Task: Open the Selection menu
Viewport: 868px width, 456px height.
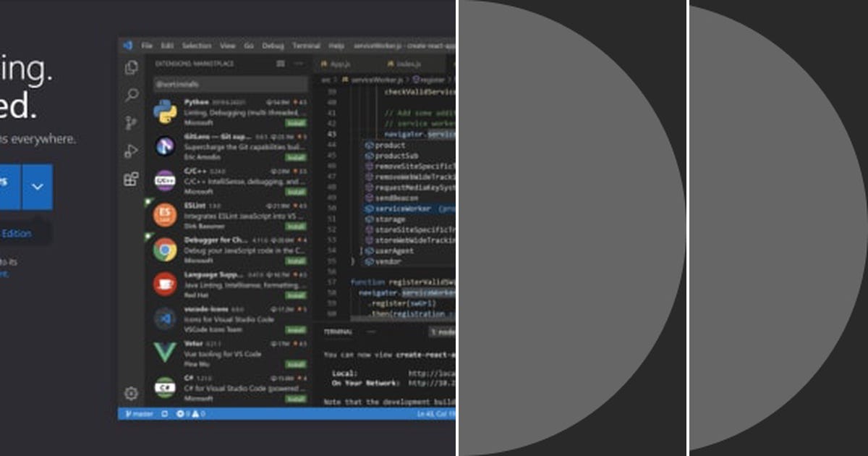Action: point(196,46)
